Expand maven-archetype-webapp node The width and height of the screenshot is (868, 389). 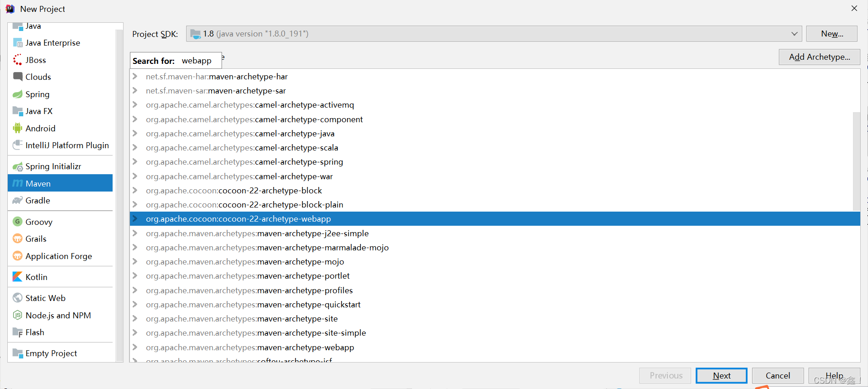135,348
